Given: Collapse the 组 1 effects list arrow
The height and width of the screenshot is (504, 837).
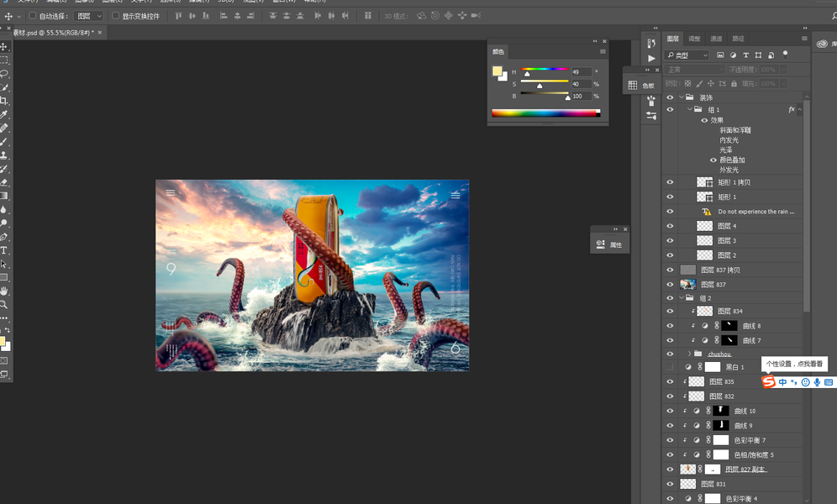Looking at the screenshot, I should (800, 109).
